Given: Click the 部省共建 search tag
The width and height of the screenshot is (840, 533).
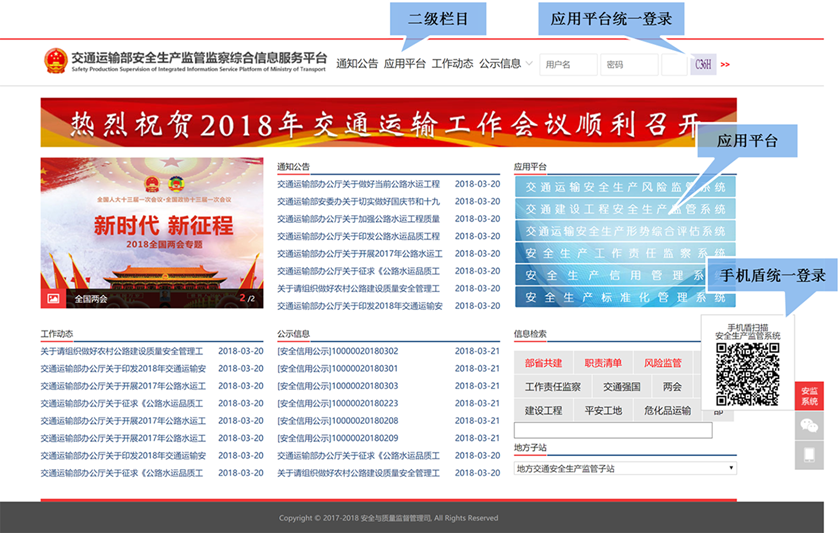Looking at the screenshot, I should [543, 363].
